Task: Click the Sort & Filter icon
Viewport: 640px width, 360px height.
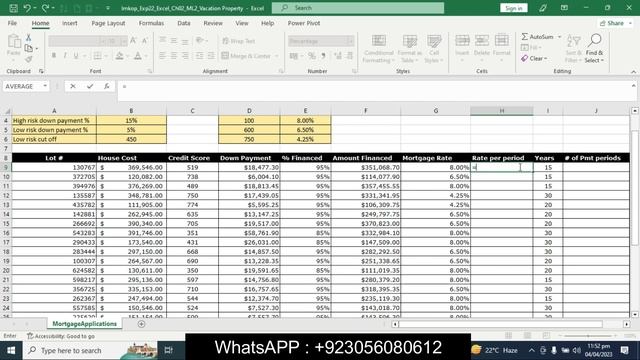Action: (573, 41)
